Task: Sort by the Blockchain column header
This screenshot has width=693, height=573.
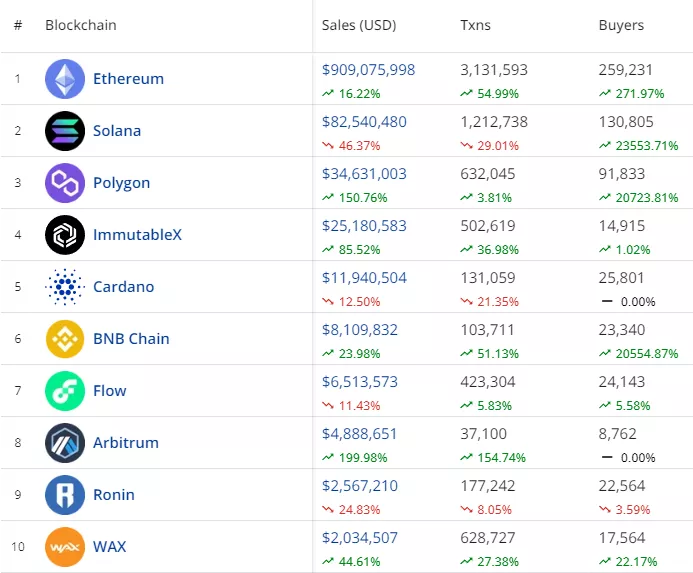Action: click(81, 25)
